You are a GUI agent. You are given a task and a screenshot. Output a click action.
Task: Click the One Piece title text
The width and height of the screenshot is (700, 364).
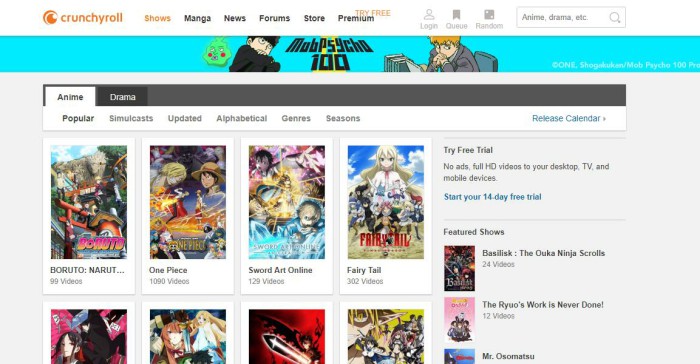coord(168,270)
